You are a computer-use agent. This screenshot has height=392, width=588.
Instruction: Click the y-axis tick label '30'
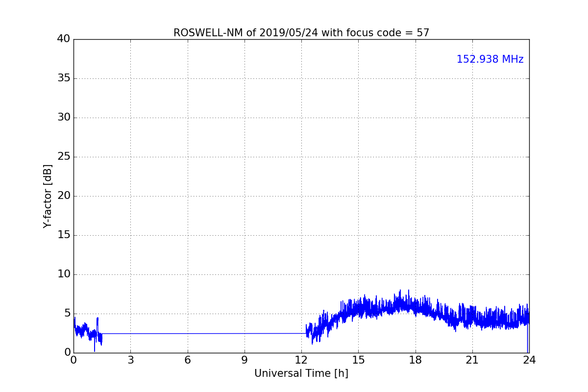pos(64,118)
